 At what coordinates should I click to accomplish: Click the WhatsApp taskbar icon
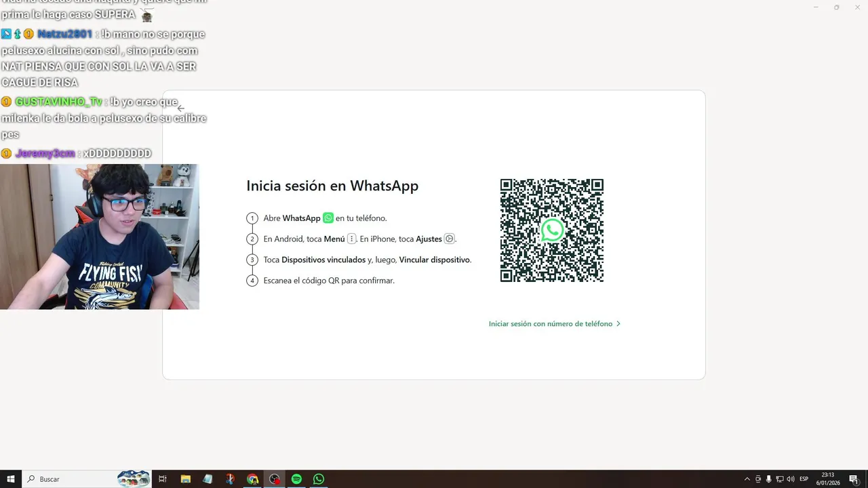[x=319, y=479]
